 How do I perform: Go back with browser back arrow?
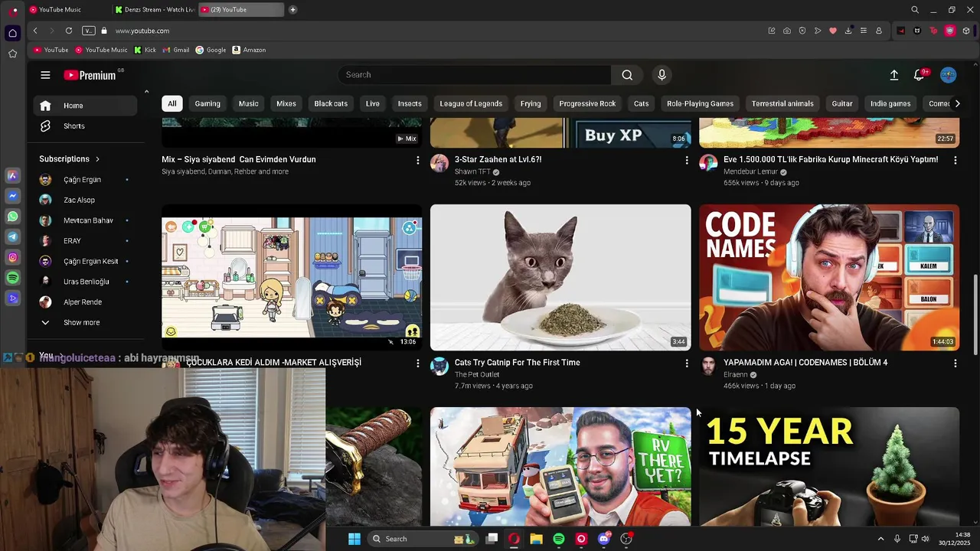click(35, 31)
